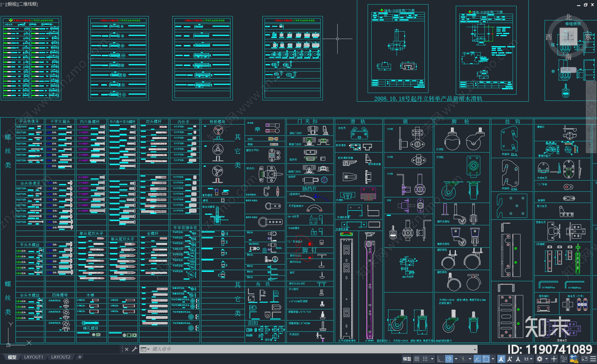This screenshot has width=597, height=364.
Task: Toggle the drawing grid display
Action: [417, 359]
